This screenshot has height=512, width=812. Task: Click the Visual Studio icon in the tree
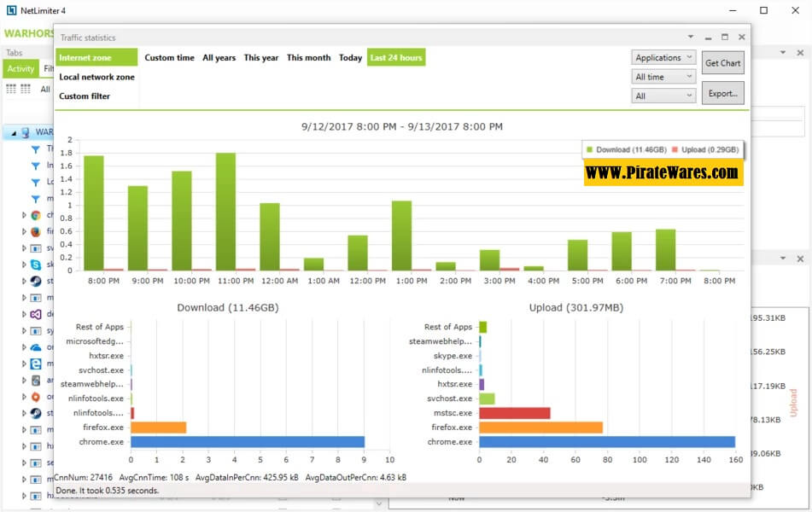(36, 314)
